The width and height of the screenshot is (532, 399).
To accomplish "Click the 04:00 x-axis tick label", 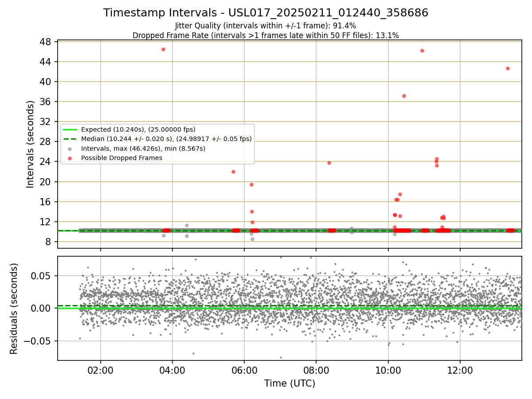I will coord(172,371).
